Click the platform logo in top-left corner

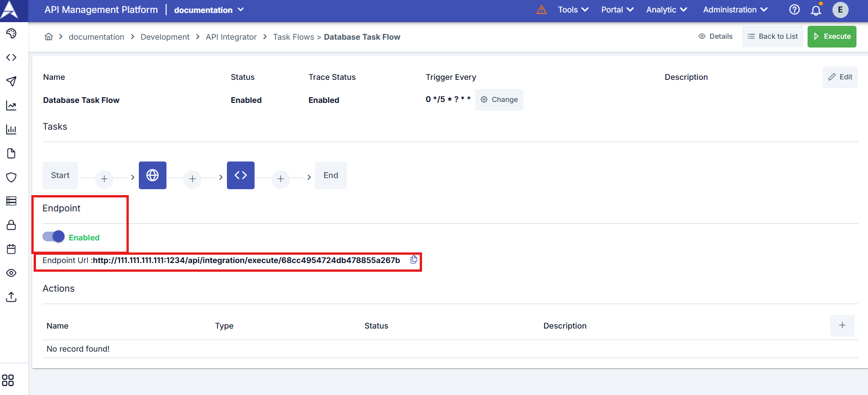[9, 10]
